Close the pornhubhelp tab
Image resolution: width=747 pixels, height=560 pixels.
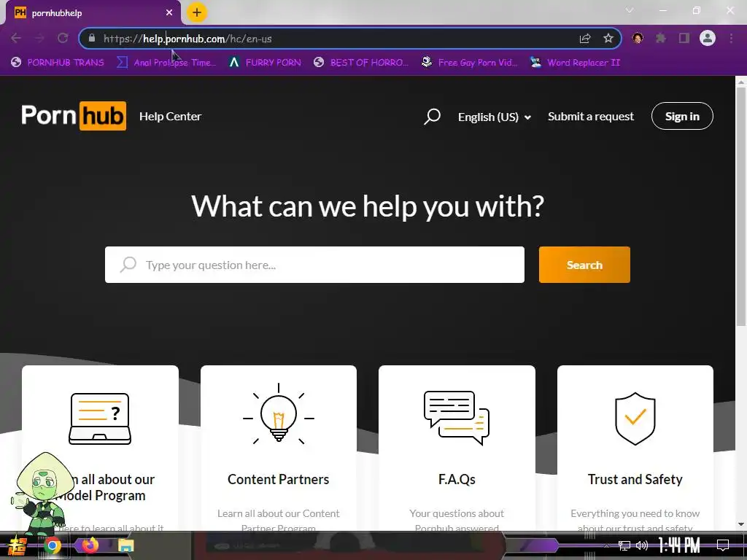(169, 13)
